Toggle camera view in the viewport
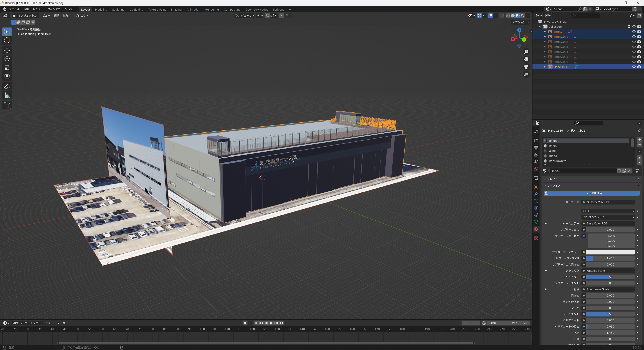Viewport: 644px width, 350px height. click(x=526, y=67)
